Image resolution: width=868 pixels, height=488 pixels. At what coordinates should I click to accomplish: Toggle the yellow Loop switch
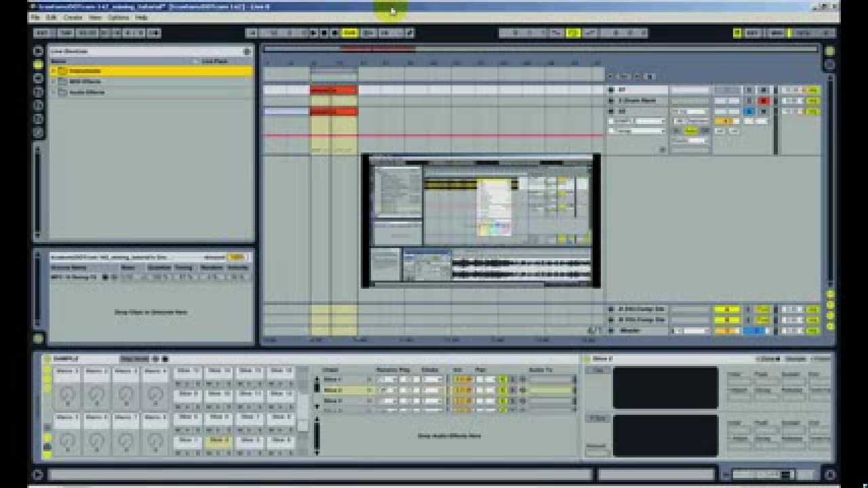(573, 33)
